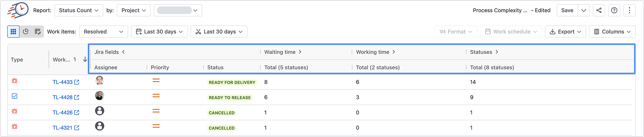Screen dimensions: 644x137
Task: Open the share report icon
Action: 599,10
